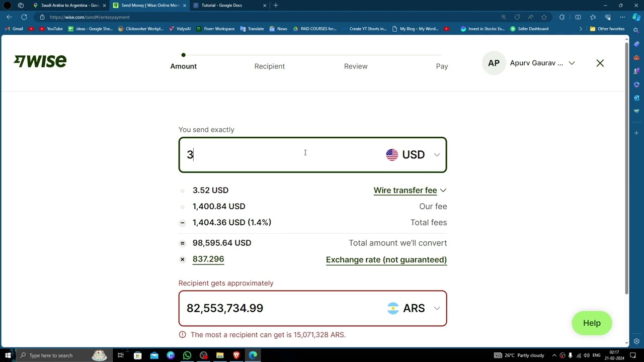Image resolution: width=644 pixels, height=362 pixels.
Task: Open Windows Start menu
Action: click(x=8, y=355)
